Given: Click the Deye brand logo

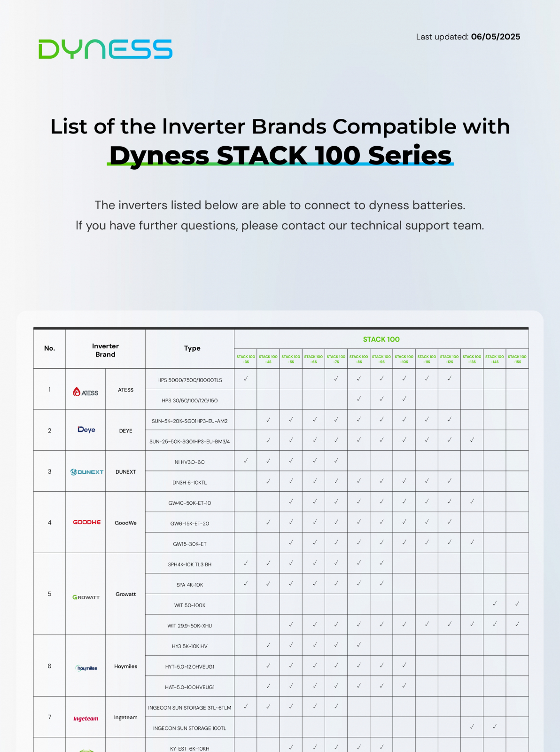Looking at the screenshot, I should pyautogui.click(x=86, y=430).
